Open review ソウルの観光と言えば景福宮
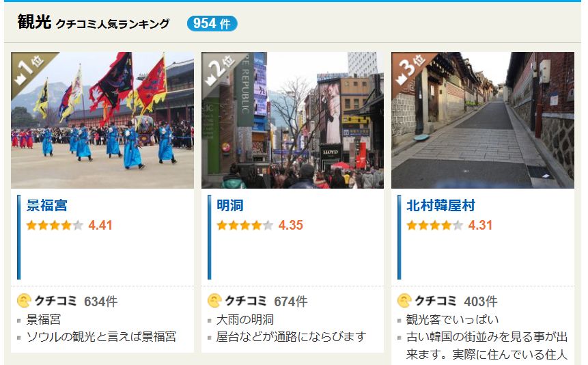 101,337
